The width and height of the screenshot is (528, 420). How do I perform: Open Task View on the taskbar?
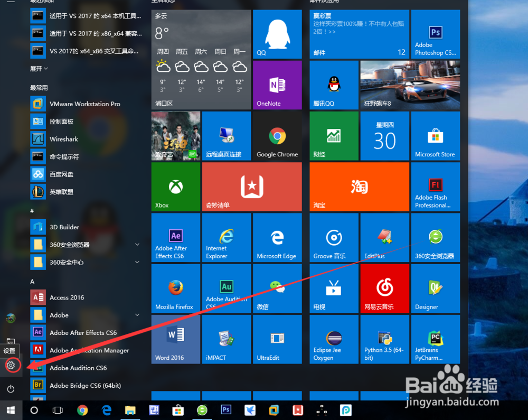pos(58,410)
